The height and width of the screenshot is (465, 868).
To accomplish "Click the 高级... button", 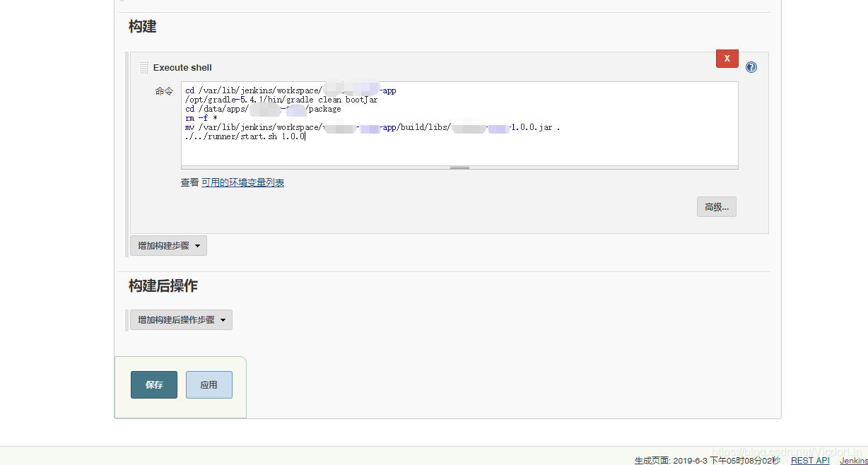I will click(x=717, y=207).
